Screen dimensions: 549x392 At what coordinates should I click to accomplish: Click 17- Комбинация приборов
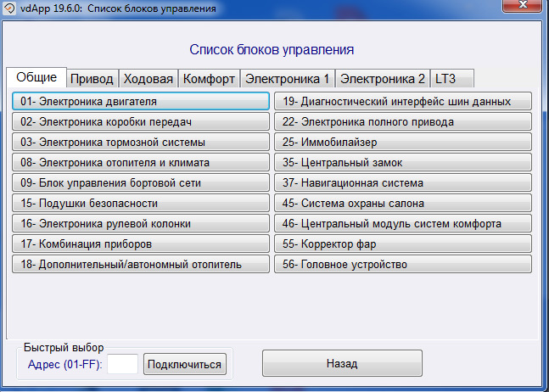(141, 244)
